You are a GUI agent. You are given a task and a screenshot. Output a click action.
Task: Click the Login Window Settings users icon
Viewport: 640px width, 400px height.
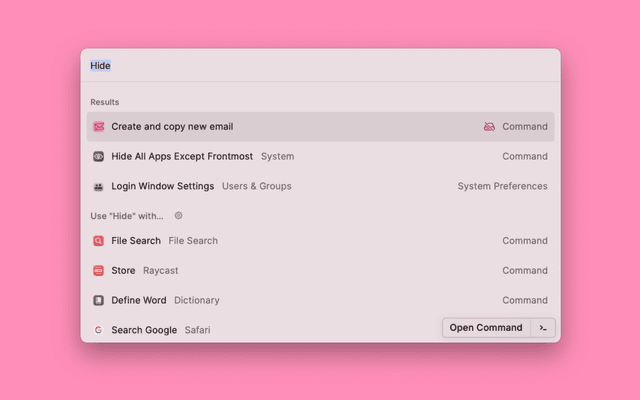[98, 187]
